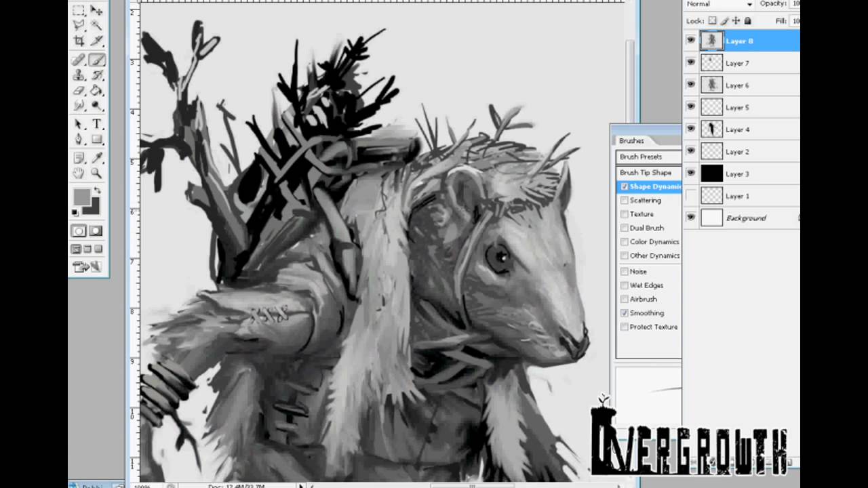
Task: Select the Lasso tool
Action: click(79, 25)
